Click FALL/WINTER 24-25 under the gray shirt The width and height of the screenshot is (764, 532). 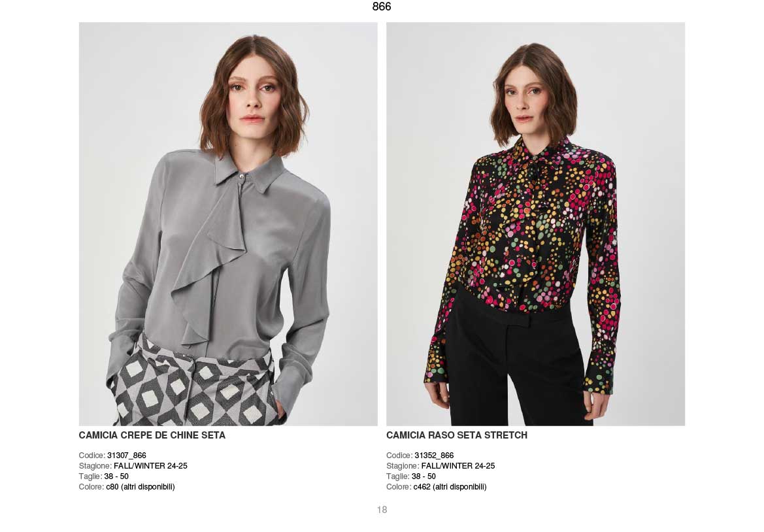click(150, 466)
